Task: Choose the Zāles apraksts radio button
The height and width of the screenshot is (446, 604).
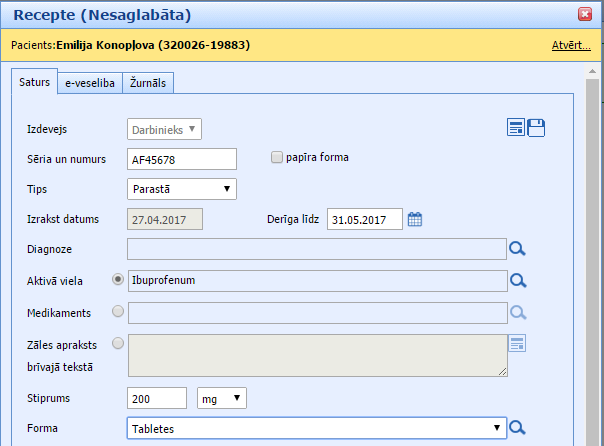Action: tap(119, 344)
